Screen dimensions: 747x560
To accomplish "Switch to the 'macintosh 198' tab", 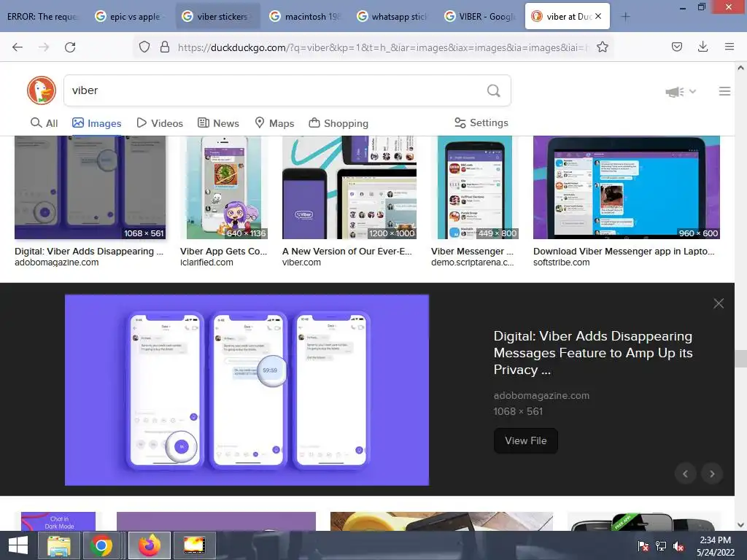I will click(x=306, y=17).
